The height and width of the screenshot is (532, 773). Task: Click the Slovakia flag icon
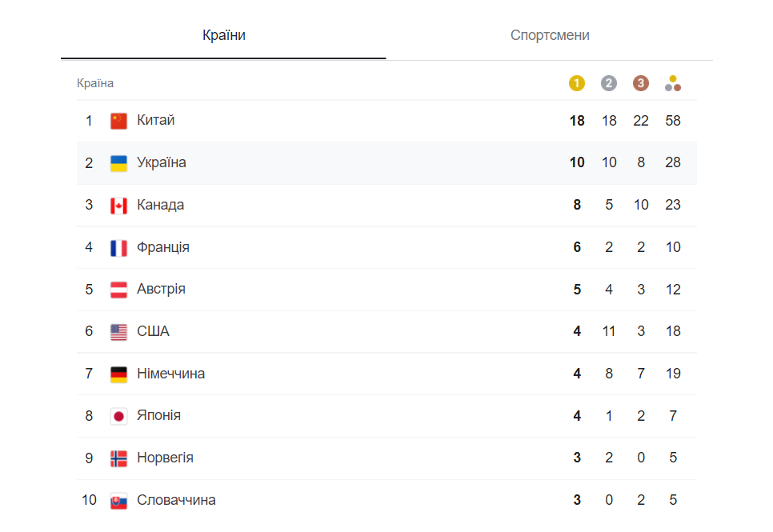coord(118,501)
